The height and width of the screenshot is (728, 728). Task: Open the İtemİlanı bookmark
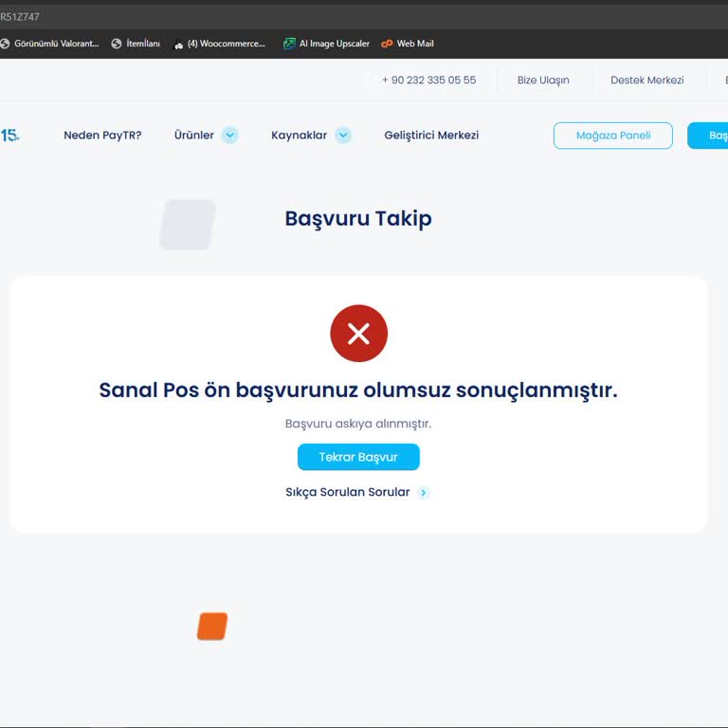coord(136,44)
